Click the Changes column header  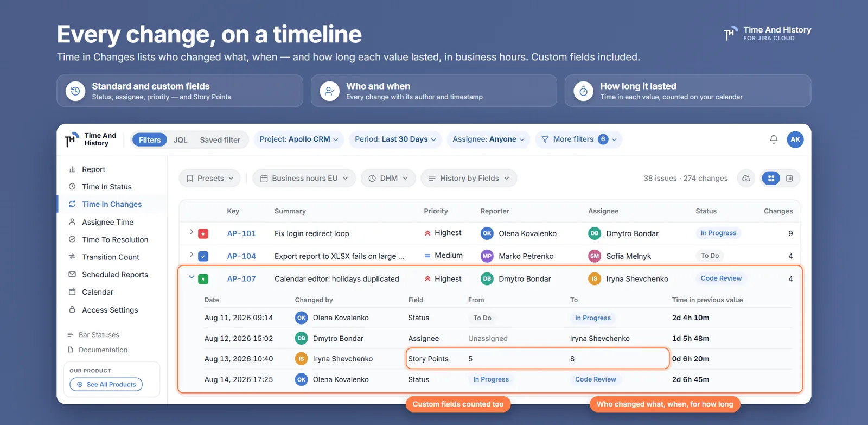[778, 211]
